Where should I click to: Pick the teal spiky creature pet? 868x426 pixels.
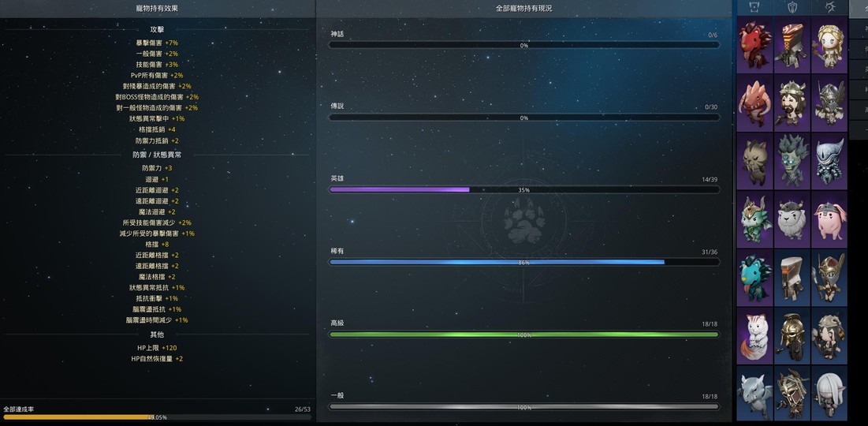tap(754, 277)
